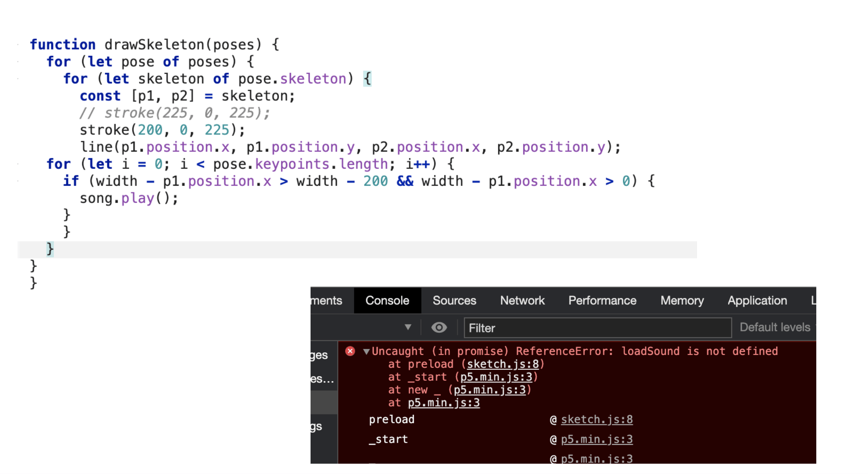Switch to the Sources tab

(x=454, y=300)
